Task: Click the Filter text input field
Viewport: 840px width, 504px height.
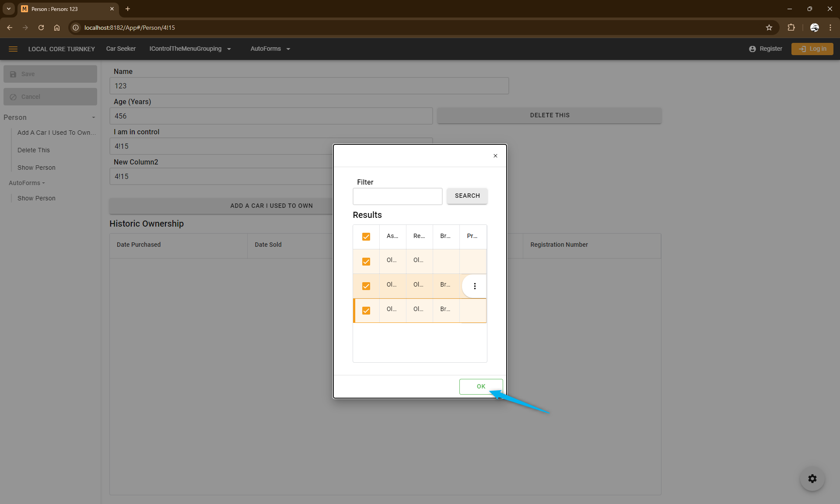Action: (397, 196)
